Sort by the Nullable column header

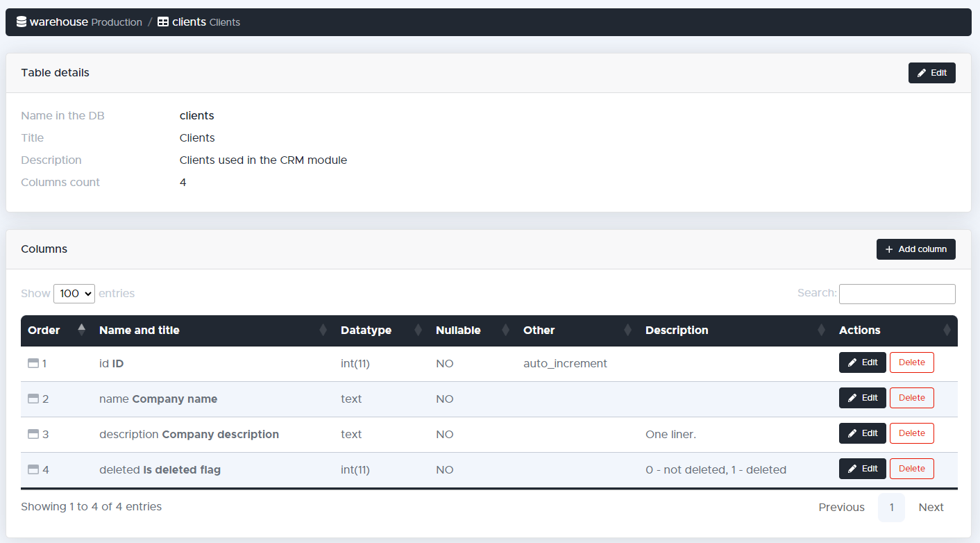click(x=458, y=331)
